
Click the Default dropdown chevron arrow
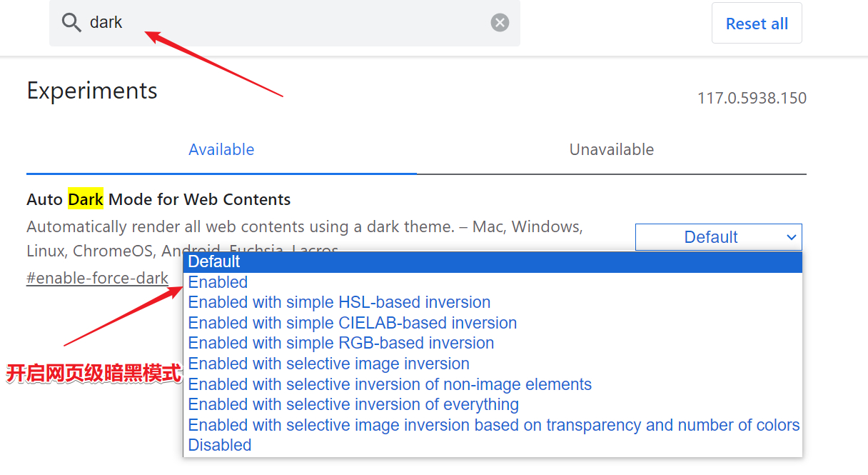pos(791,237)
